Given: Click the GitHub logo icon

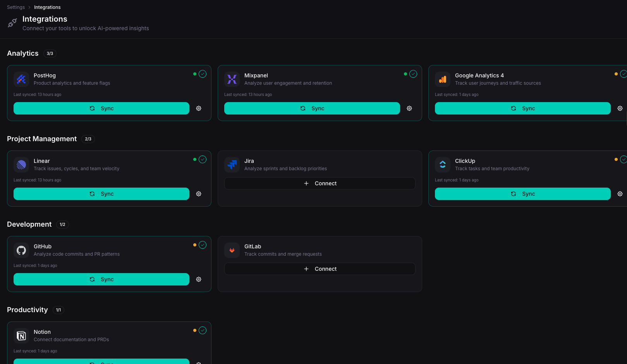Looking at the screenshot, I should coord(21,250).
